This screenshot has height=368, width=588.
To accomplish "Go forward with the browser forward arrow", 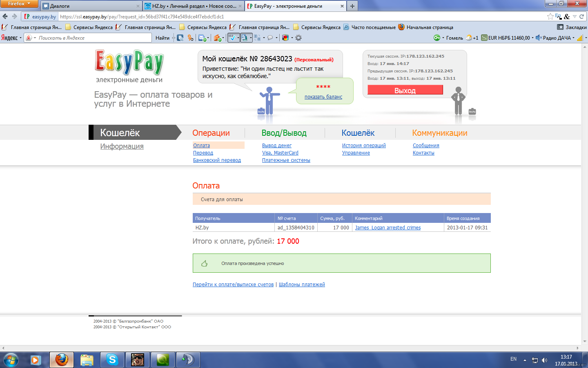I will tap(14, 16).
